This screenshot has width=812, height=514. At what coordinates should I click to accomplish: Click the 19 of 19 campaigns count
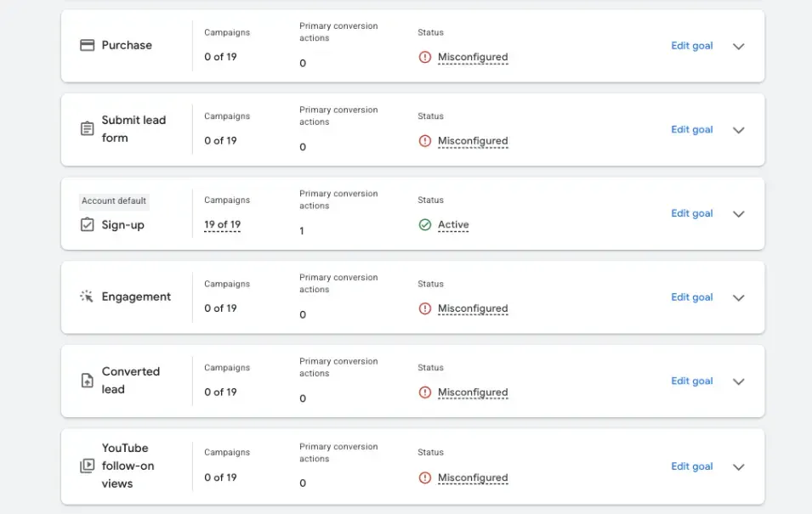tap(222, 225)
